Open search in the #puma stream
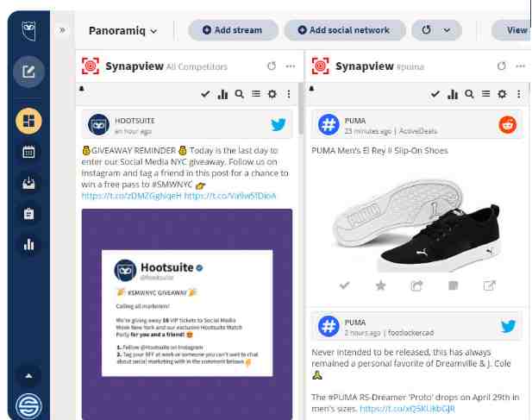Viewport: 532px width, 420px height. point(469,94)
